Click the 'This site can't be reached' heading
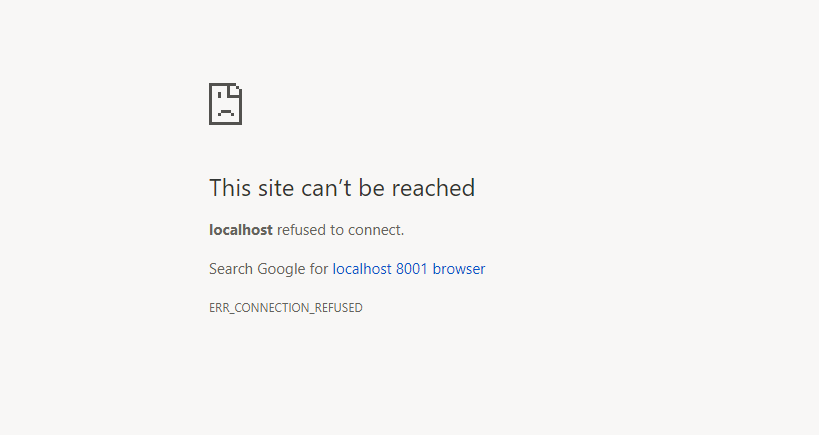Image resolution: width=819 pixels, height=435 pixels. [x=342, y=188]
